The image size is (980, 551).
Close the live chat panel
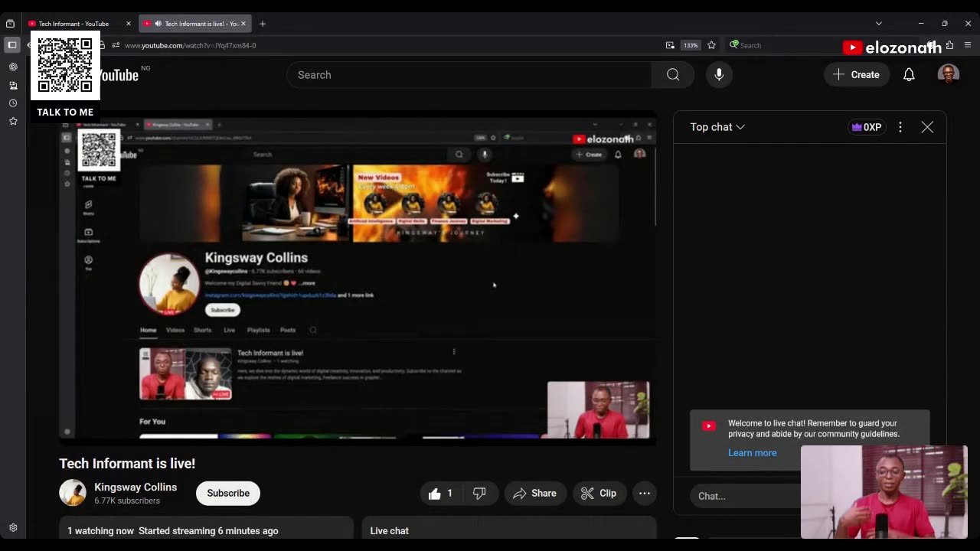click(x=927, y=127)
